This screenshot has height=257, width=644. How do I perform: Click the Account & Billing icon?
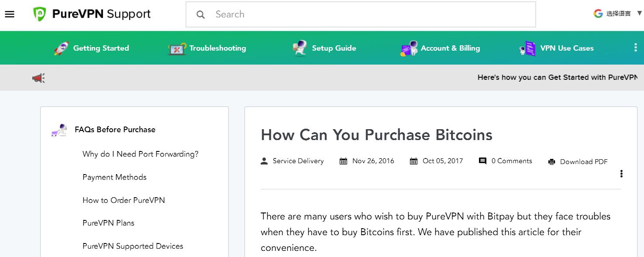pos(409,49)
